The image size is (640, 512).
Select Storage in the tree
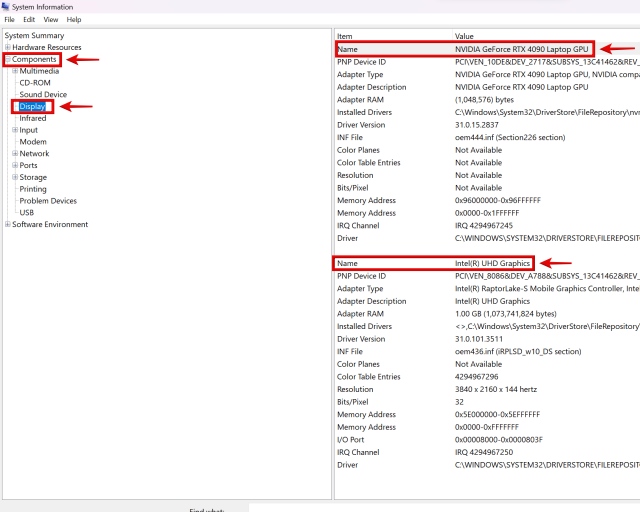(x=33, y=177)
